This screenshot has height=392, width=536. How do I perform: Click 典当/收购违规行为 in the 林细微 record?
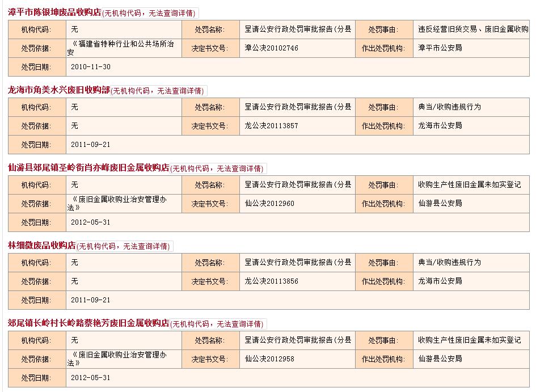(449, 263)
